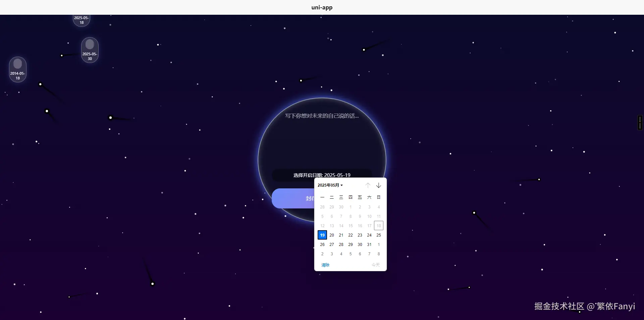The height and width of the screenshot is (320, 644).
Task: Go to next month with down arrow
Action: (379, 185)
